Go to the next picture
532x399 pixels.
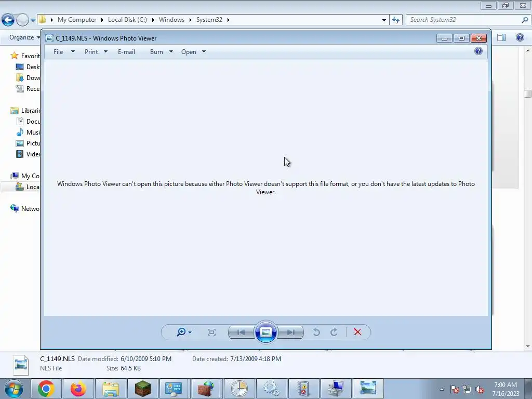pyautogui.click(x=291, y=332)
